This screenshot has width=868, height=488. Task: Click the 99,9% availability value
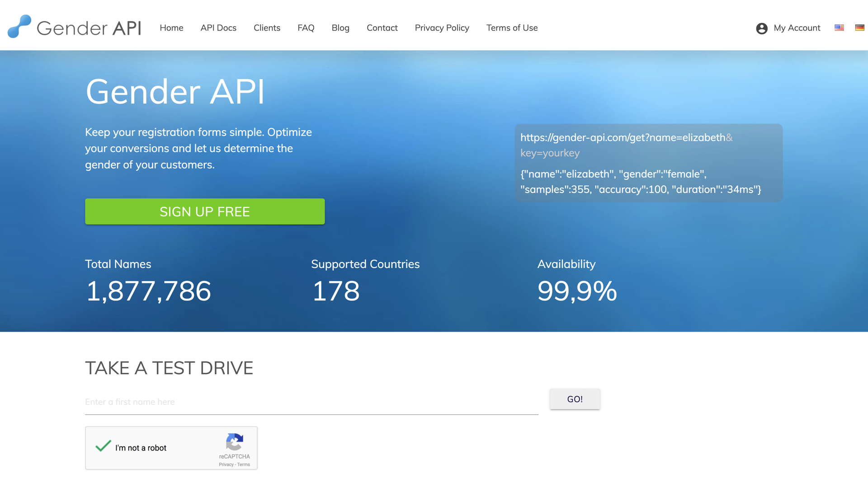(x=577, y=291)
